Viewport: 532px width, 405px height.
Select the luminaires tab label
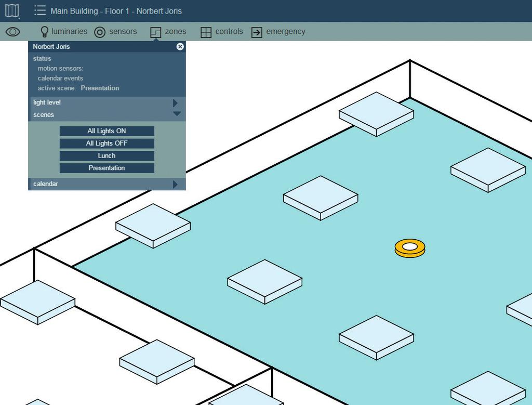[69, 31]
